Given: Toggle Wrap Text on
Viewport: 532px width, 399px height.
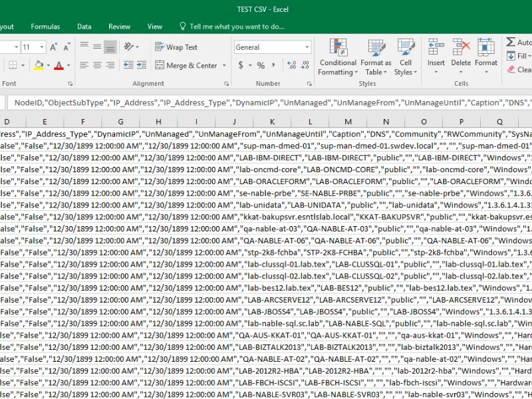Looking at the screenshot, I should click(x=176, y=47).
